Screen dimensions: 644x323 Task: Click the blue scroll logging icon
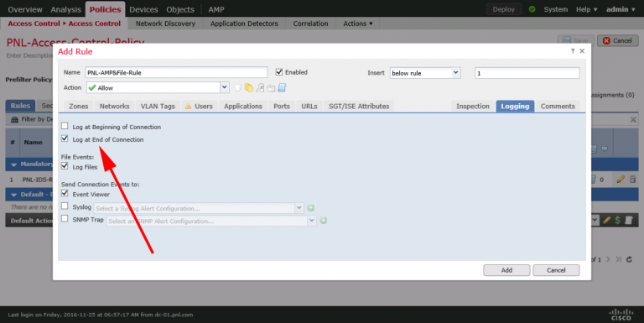pyautogui.click(x=282, y=87)
